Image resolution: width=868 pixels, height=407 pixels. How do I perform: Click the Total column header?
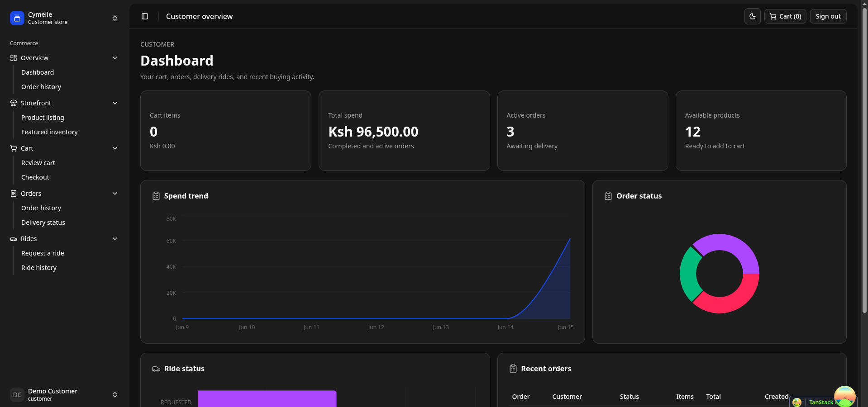pos(713,397)
